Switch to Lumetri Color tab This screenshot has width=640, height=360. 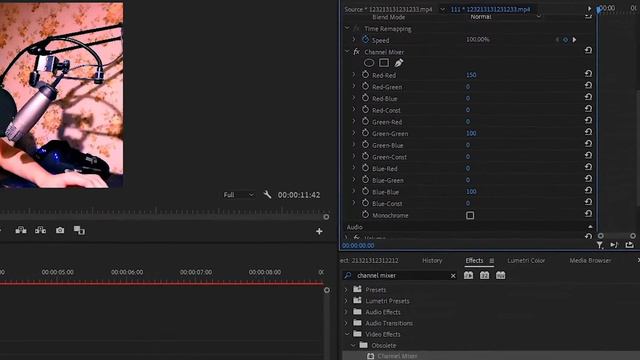pos(526,260)
